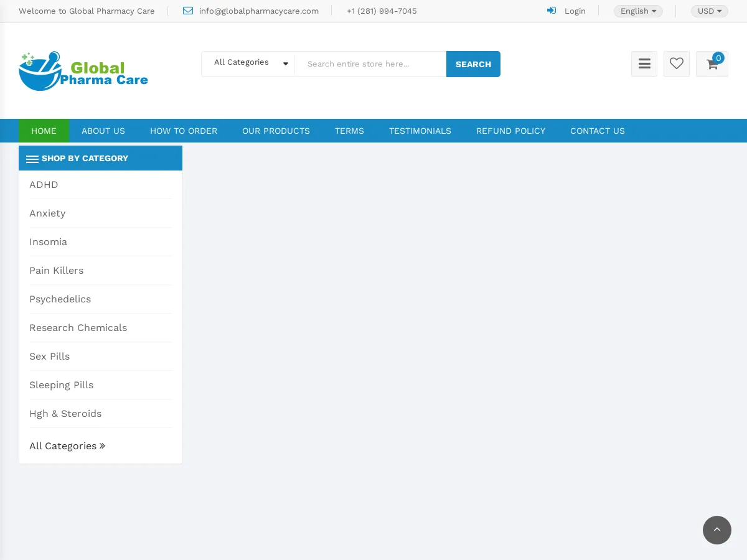Open the ABOUT US page
Screen dimensions: 747x560
click(103, 131)
